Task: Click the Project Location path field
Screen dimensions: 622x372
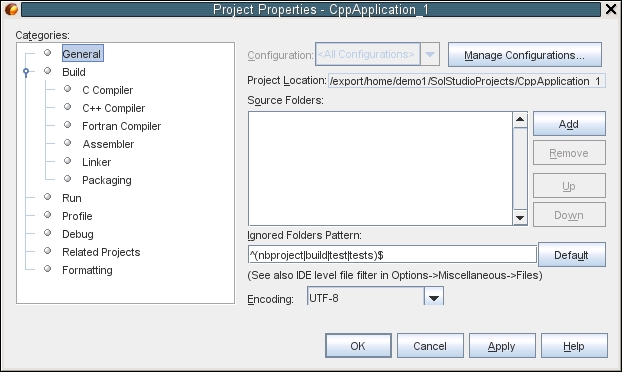Action: click(466, 81)
